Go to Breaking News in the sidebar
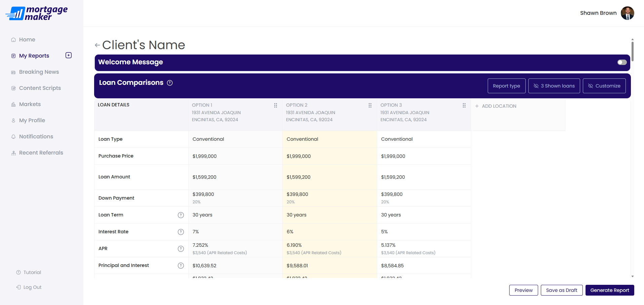The image size is (644, 305). [x=39, y=72]
